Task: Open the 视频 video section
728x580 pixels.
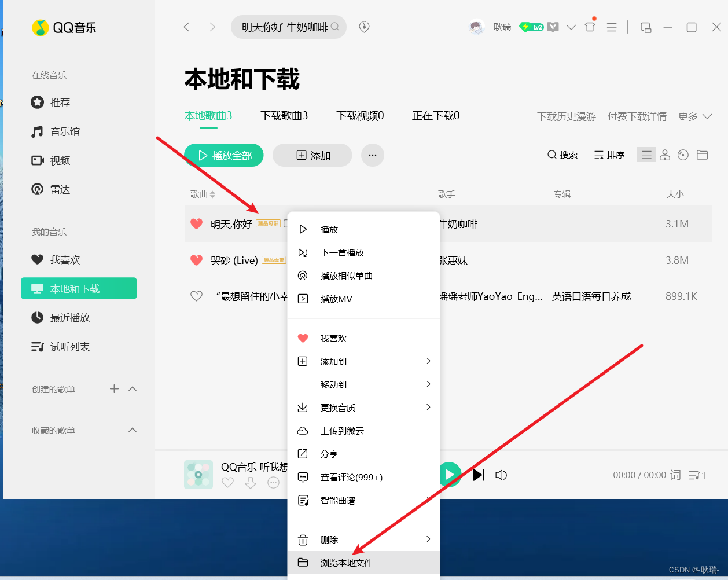Action: coord(51,160)
